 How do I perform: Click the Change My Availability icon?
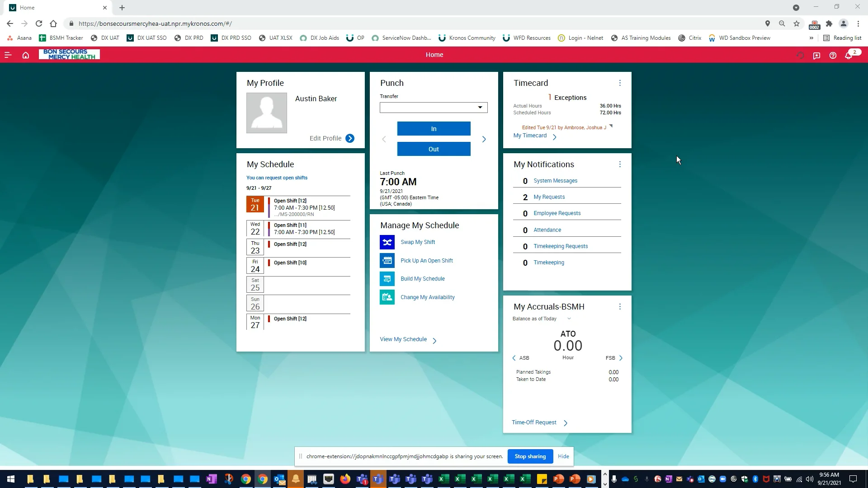click(x=387, y=297)
